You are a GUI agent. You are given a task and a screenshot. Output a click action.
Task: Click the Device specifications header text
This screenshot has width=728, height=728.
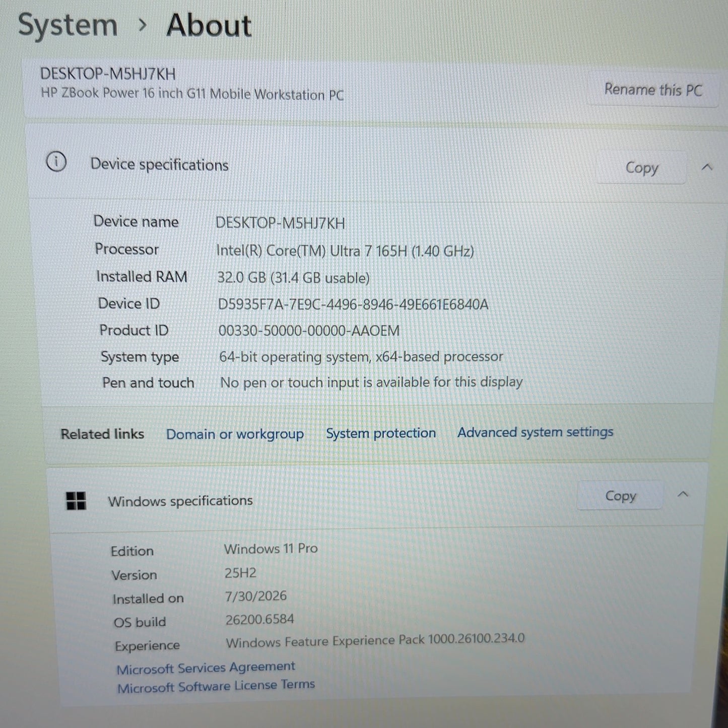pos(159,164)
